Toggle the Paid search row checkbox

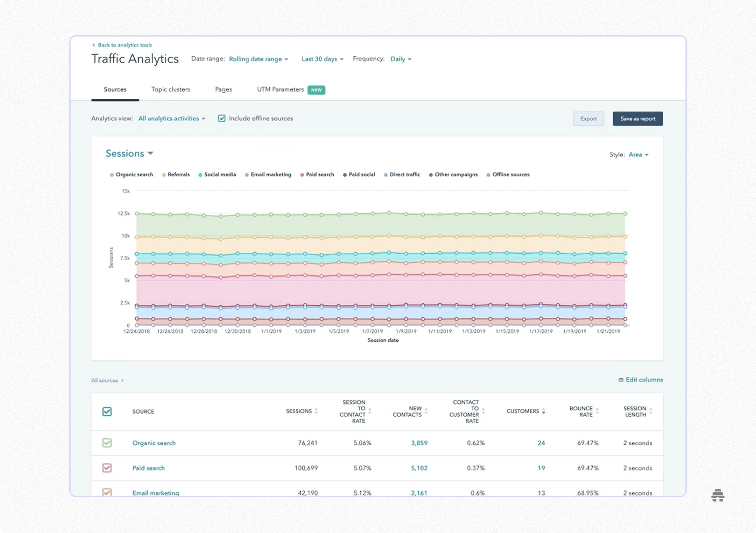[107, 468]
